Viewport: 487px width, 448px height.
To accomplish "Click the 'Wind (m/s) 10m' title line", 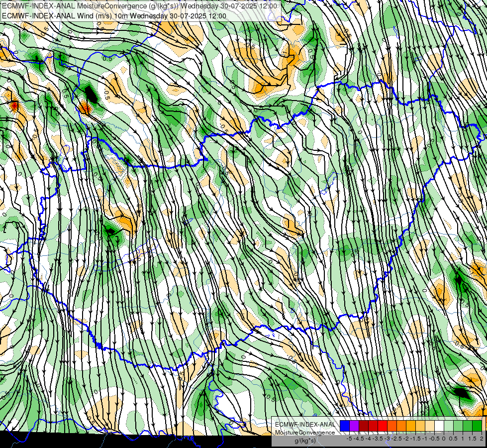I will (114, 16).
